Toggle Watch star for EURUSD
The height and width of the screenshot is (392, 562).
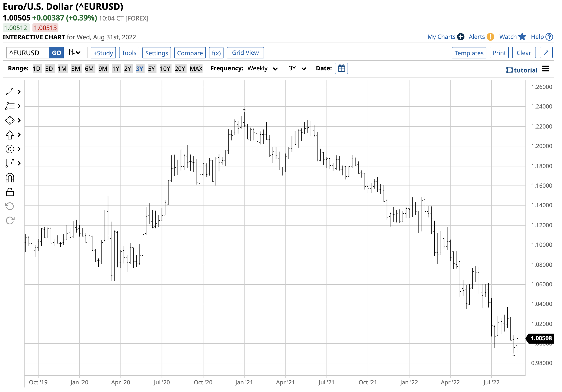pyautogui.click(x=522, y=37)
